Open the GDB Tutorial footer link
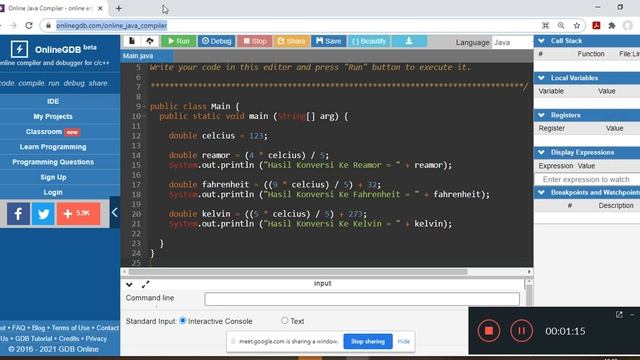 coord(34,338)
